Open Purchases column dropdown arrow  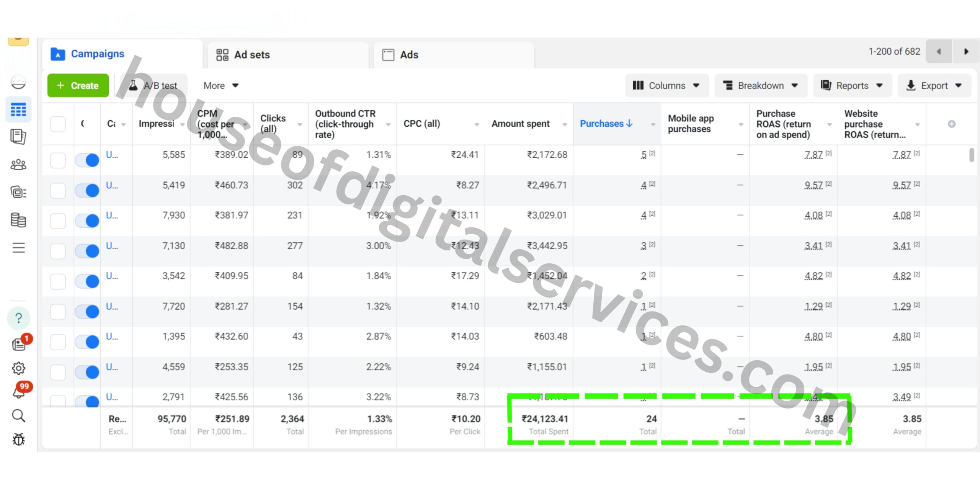pyautogui.click(x=653, y=124)
